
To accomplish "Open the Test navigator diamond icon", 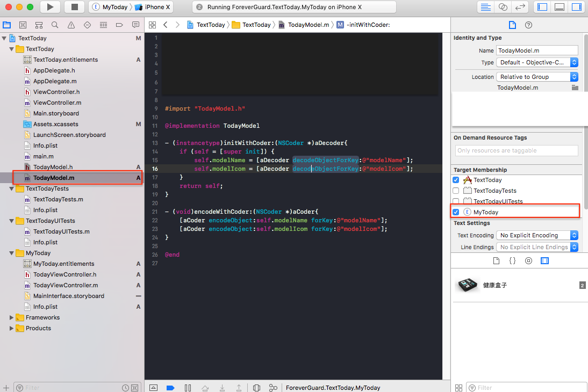I will click(x=88, y=25).
